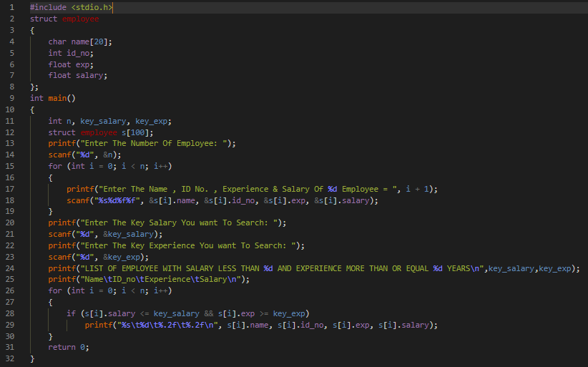The height and width of the screenshot is (367, 588).
Task: Click the stdio.h header name
Action: (x=92, y=7)
